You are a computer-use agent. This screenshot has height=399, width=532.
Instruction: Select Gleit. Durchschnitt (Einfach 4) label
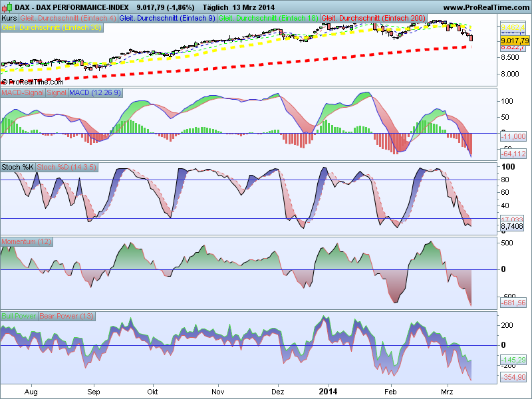point(68,18)
